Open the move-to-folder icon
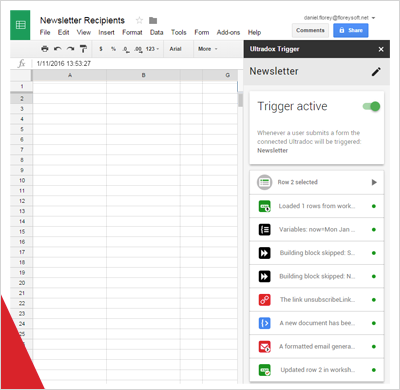400x390 pixels. click(x=153, y=21)
